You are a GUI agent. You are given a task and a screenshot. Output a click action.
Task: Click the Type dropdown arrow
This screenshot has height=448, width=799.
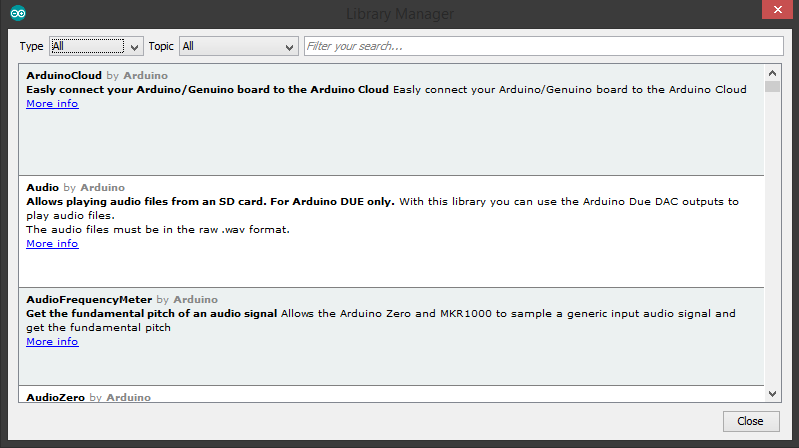tap(135, 47)
